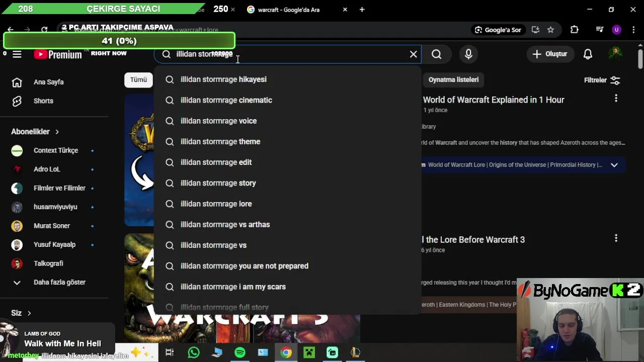The image size is (644, 362).
Task: Choose suggestion illidan stormrage cinematic
Action: (287, 100)
